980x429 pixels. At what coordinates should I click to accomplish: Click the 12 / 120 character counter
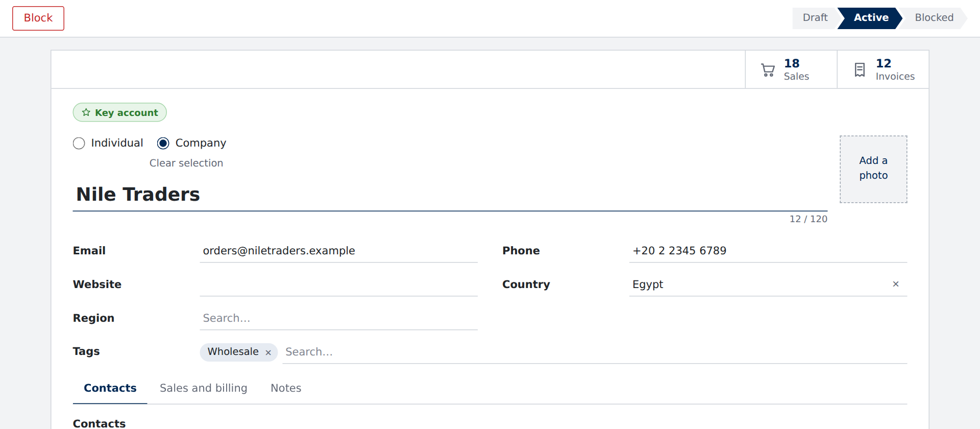point(808,219)
